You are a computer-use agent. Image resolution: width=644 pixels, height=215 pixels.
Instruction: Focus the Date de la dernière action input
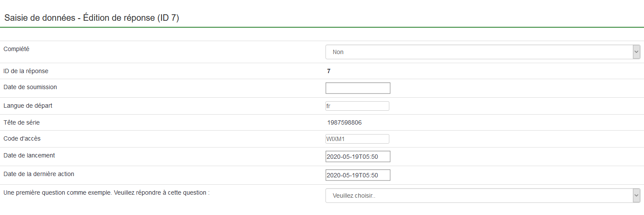tap(358, 175)
